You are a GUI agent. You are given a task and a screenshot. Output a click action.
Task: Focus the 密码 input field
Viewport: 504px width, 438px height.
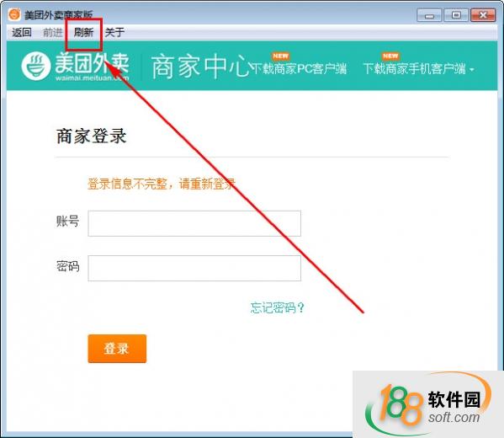click(x=194, y=268)
